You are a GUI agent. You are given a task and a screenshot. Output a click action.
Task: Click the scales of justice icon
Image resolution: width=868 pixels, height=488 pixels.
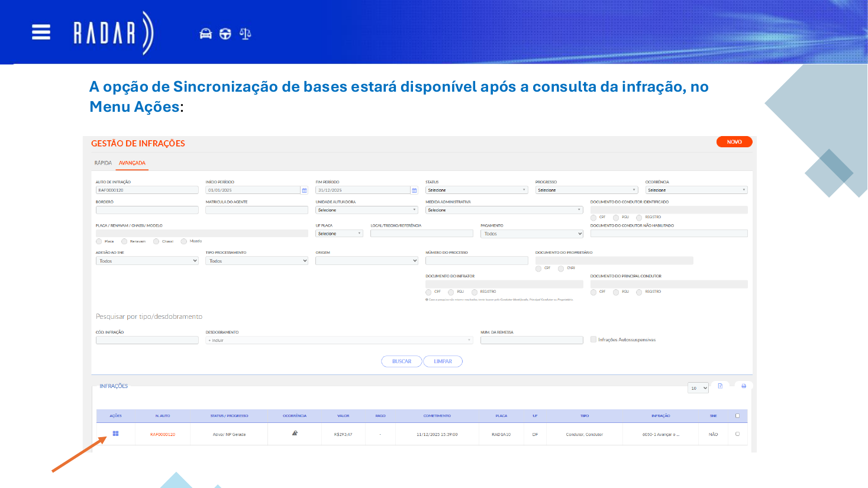point(245,34)
